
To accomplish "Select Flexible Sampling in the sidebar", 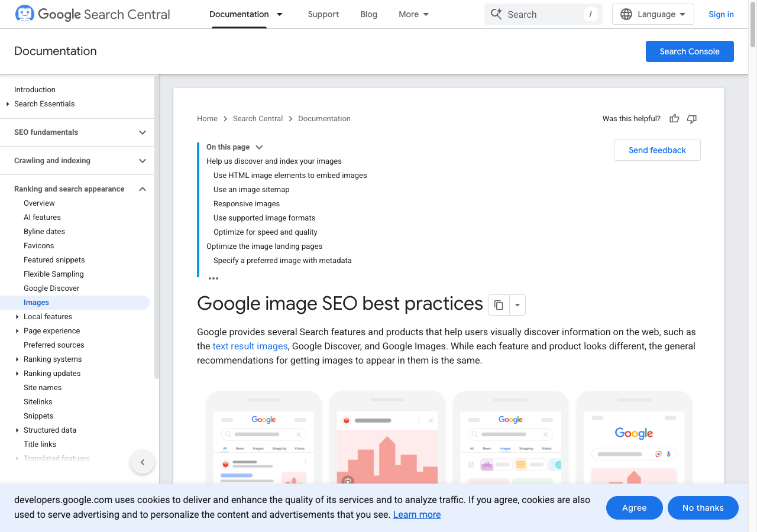I will point(54,274).
